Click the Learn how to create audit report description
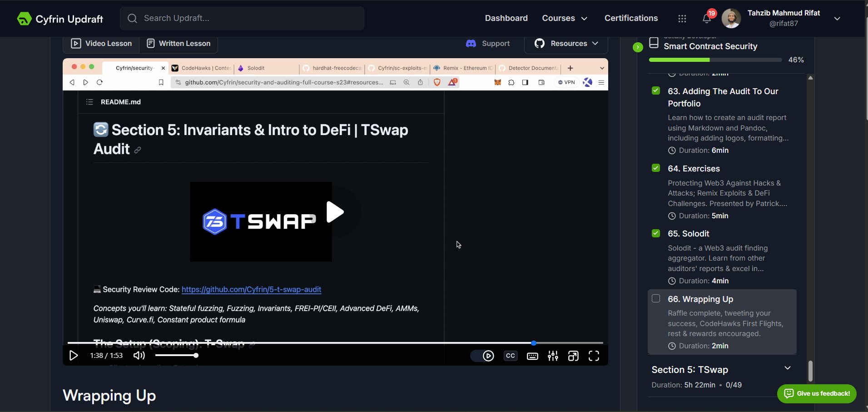The image size is (868, 412). pos(728,128)
